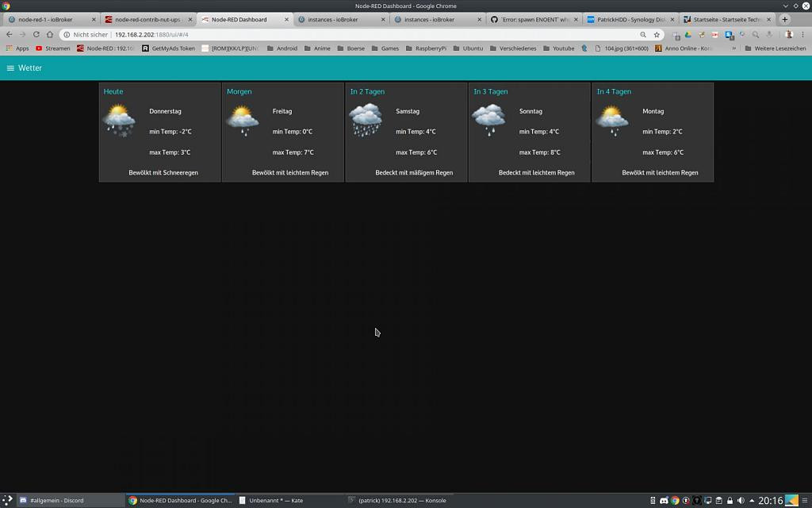The height and width of the screenshot is (508, 812).
Task: Click the Samstag heavy rain icon
Action: tap(366, 121)
